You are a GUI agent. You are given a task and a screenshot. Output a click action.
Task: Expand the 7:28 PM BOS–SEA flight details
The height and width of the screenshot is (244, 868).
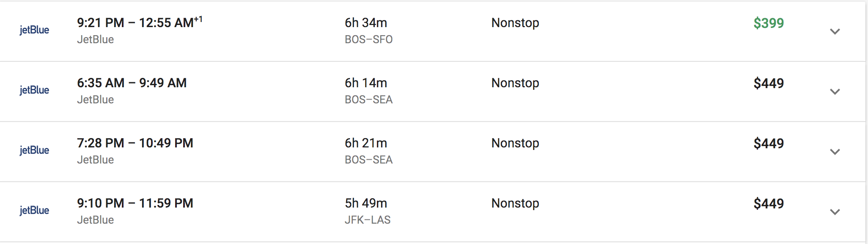[835, 152]
